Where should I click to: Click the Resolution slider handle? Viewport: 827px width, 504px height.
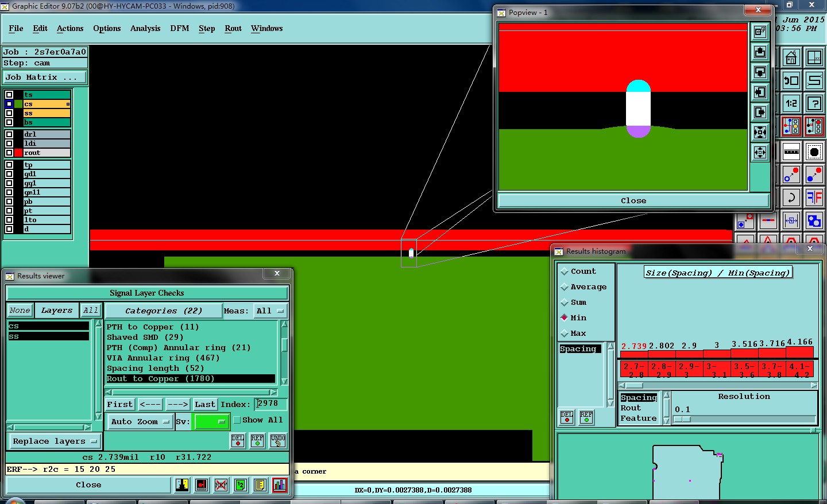682,419
